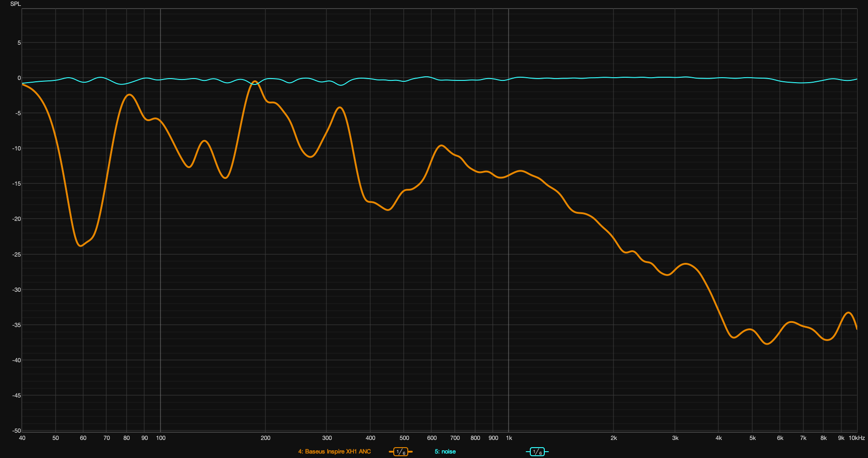
Task: Click the 2k frequency axis label
Action: click(613, 438)
